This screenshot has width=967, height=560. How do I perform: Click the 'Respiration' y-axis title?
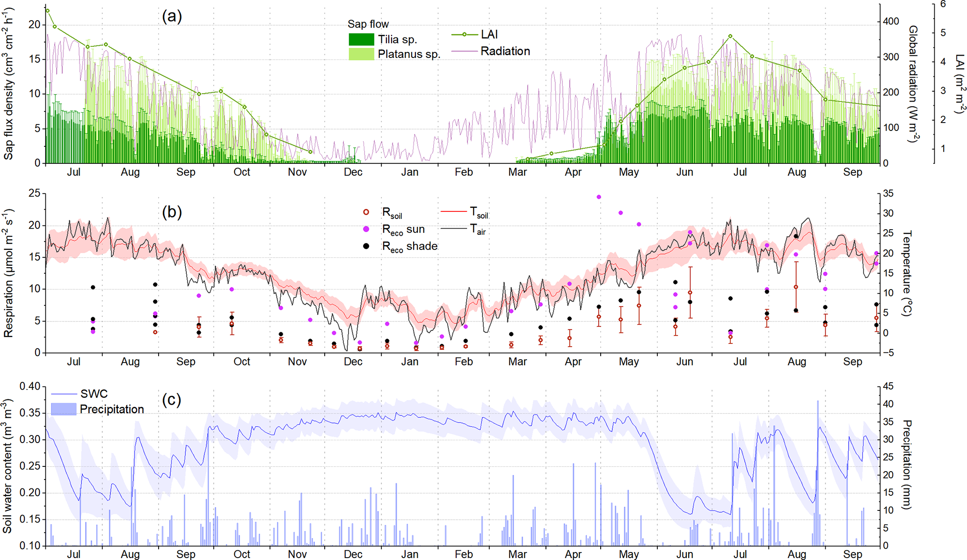(8, 273)
